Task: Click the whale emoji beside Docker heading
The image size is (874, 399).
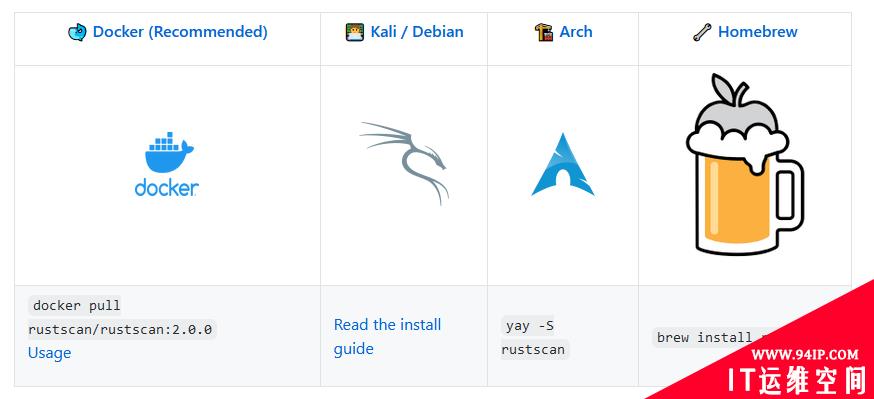Action: tap(77, 32)
